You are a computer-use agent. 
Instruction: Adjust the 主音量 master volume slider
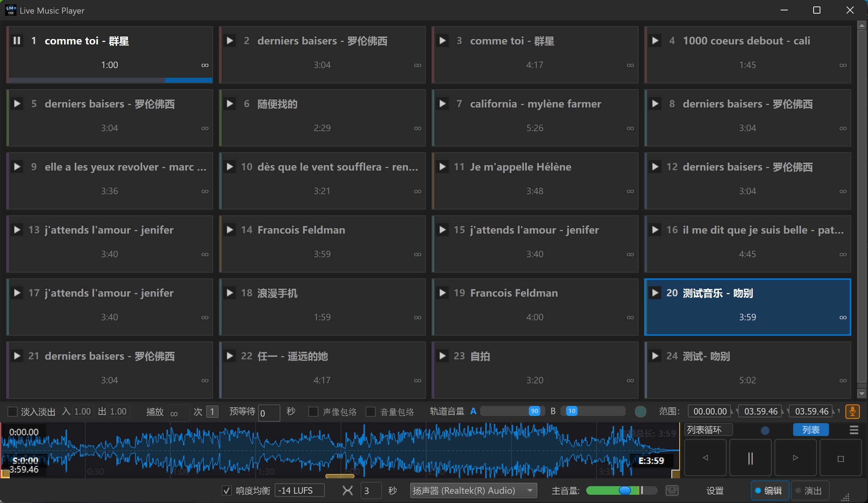pos(621,490)
